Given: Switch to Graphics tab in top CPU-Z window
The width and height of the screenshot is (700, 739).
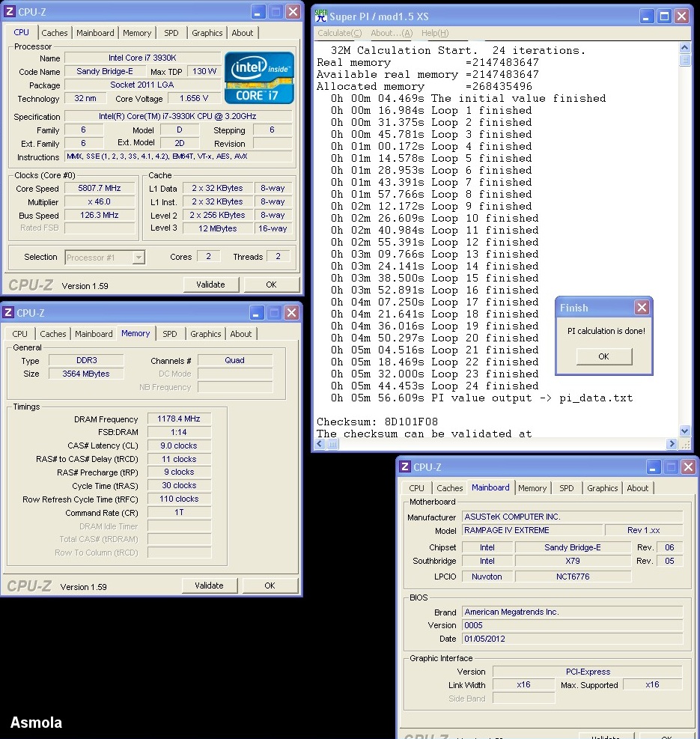Looking at the screenshot, I should point(207,33).
